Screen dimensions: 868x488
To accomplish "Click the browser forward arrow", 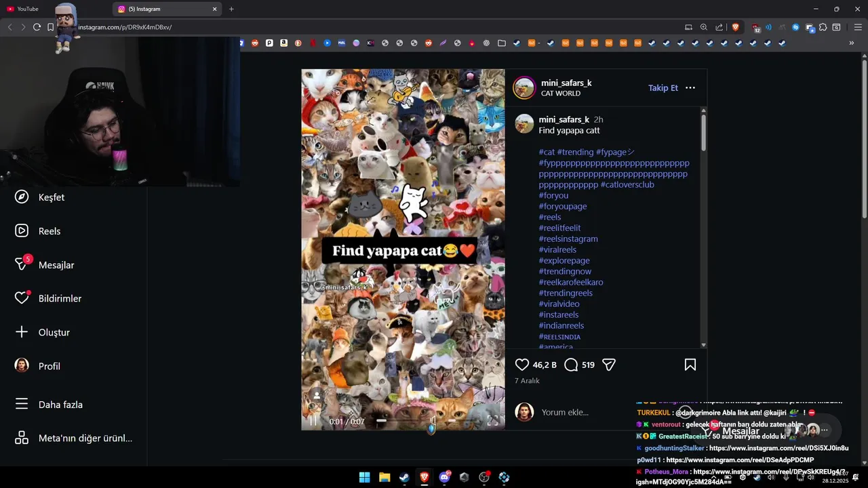I will pos(23,27).
